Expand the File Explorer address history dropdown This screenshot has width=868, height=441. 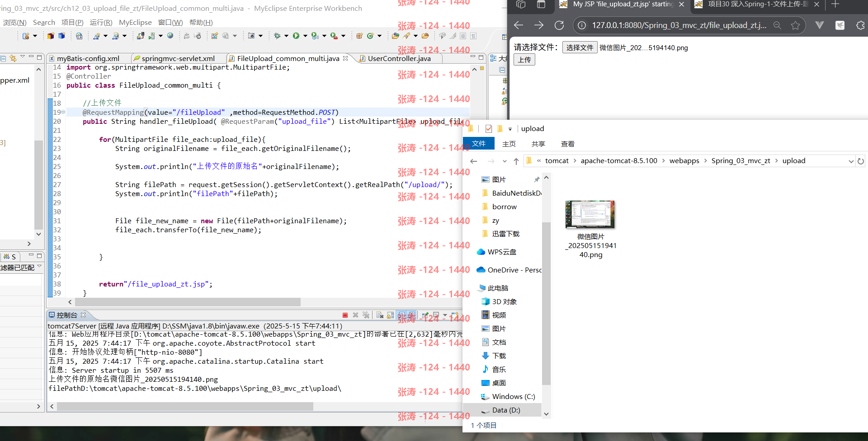(x=851, y=161)
